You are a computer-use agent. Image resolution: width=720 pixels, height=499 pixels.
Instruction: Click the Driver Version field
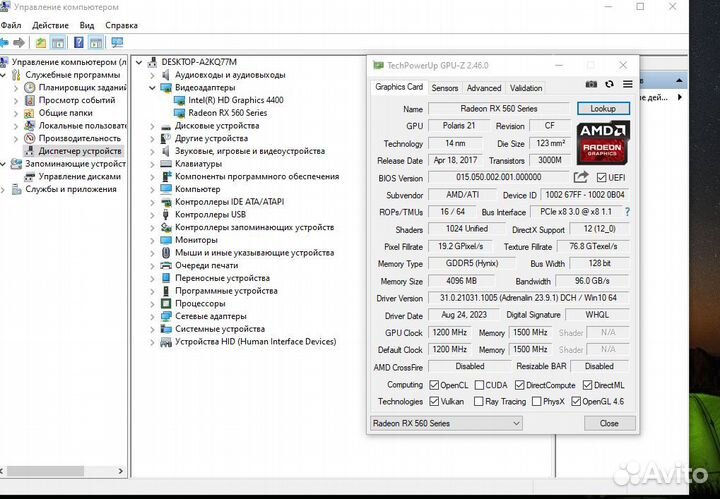[x=528, y=298]
